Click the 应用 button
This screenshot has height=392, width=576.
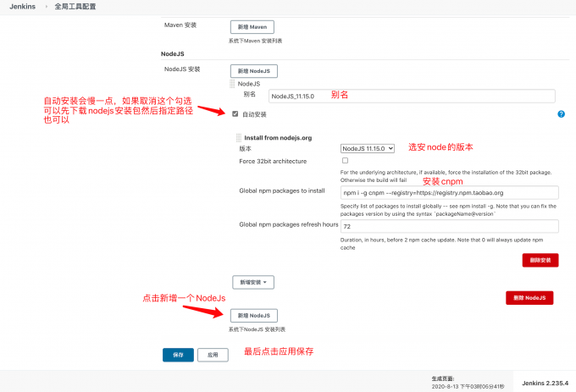click(x=213, y=355)
